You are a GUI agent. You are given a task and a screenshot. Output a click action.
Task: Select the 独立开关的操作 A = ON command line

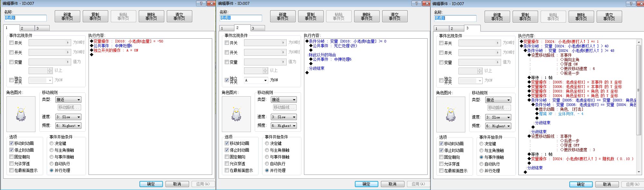pos(114,50)
